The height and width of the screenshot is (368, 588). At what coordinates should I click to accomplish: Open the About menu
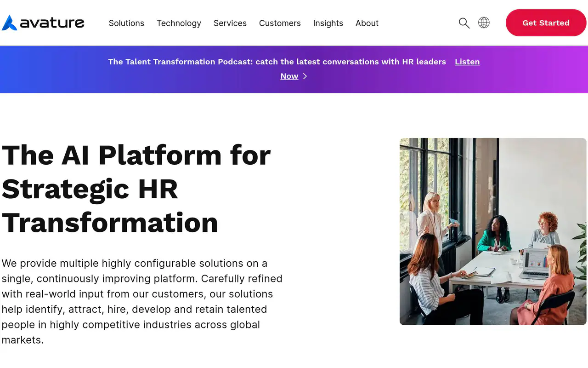point(367,23)
